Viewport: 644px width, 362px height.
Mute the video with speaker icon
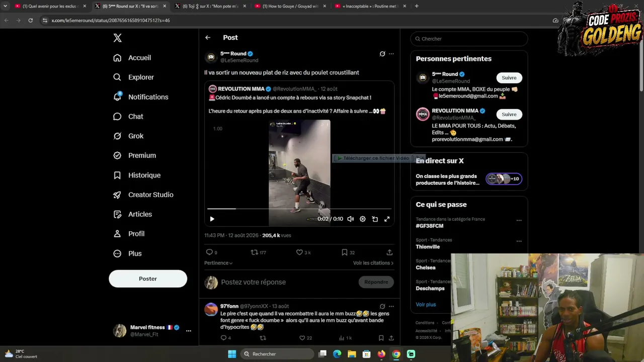tap(351, 219)
